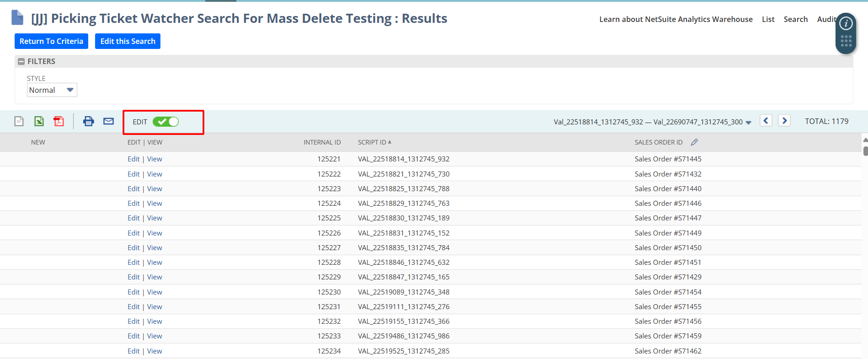Export results as PDF icon

[59, 121]
